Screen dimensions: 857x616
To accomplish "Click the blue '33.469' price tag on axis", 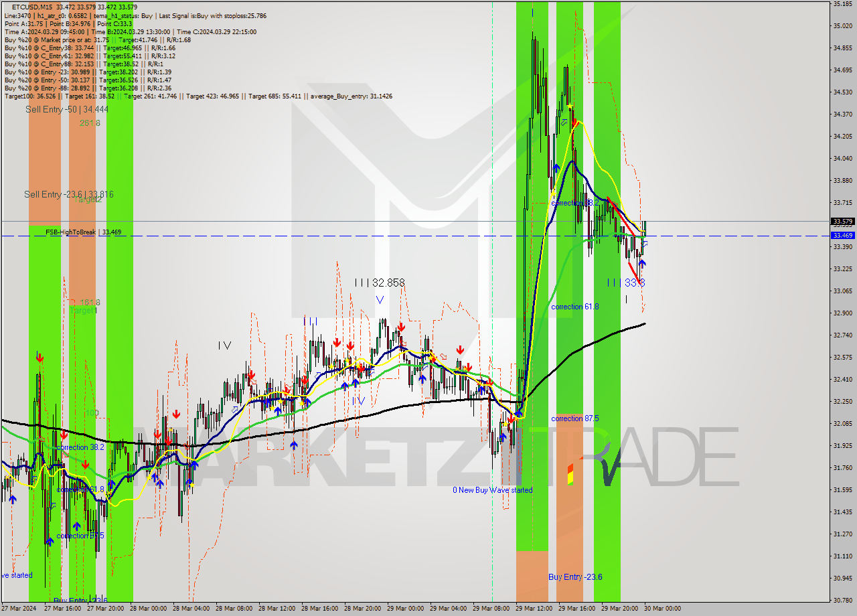I will point(842,235).
